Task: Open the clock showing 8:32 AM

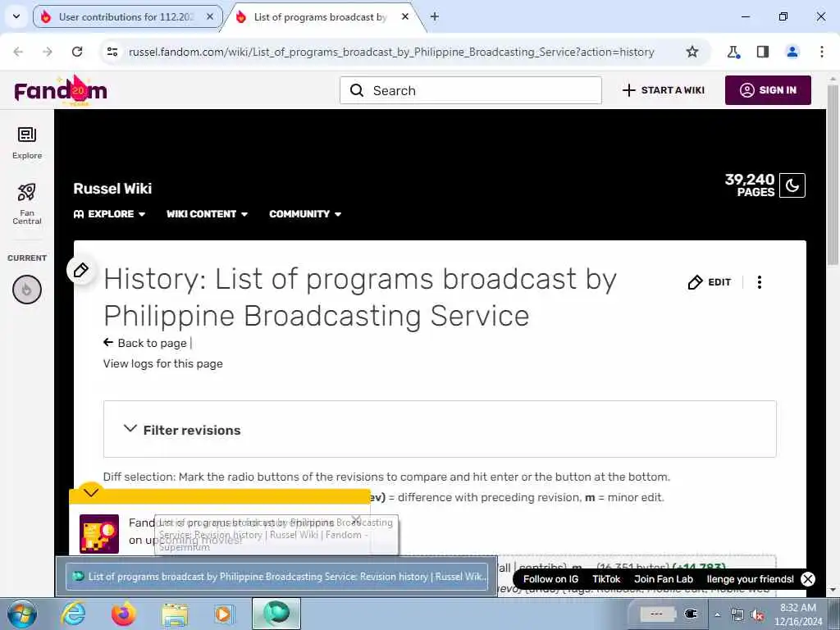Action: pyautogui.click(x=798, y=614)
